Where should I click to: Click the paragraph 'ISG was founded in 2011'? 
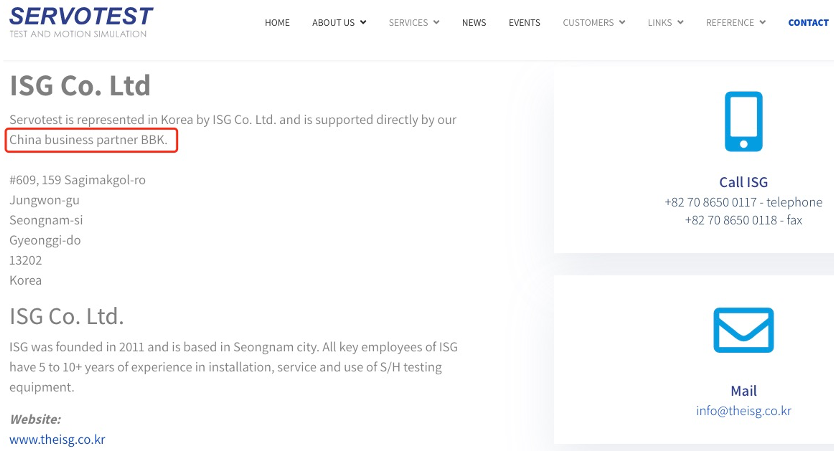tap(233, 367)
